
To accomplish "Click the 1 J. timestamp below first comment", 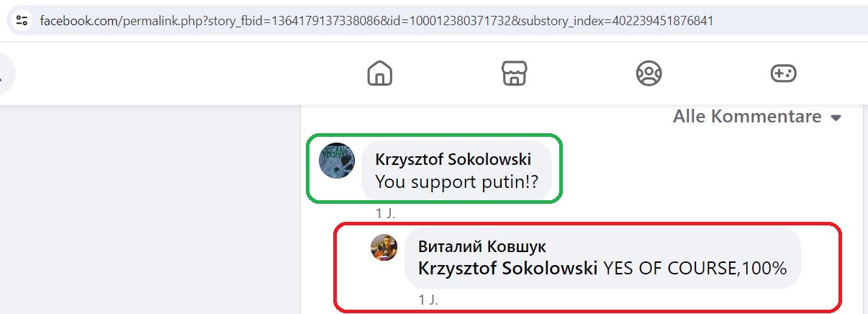I will pyautogui.click(x=385, y=214).
